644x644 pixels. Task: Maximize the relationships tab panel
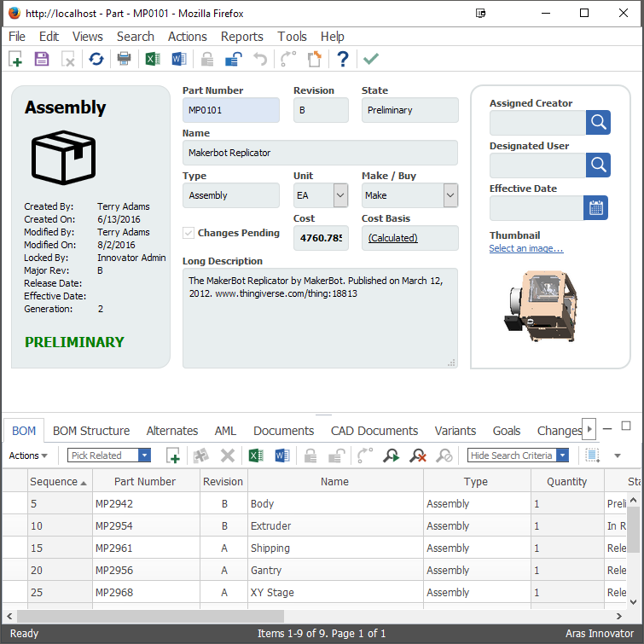coord(626,426)
